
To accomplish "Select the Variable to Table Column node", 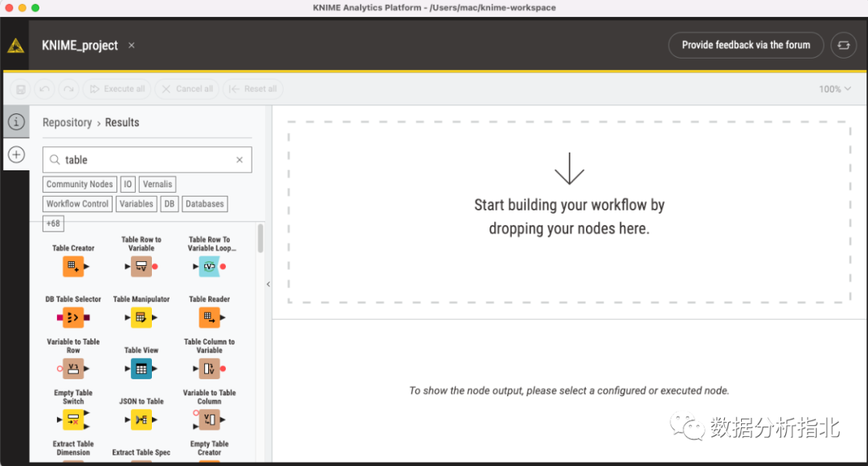I will (209, 419).
